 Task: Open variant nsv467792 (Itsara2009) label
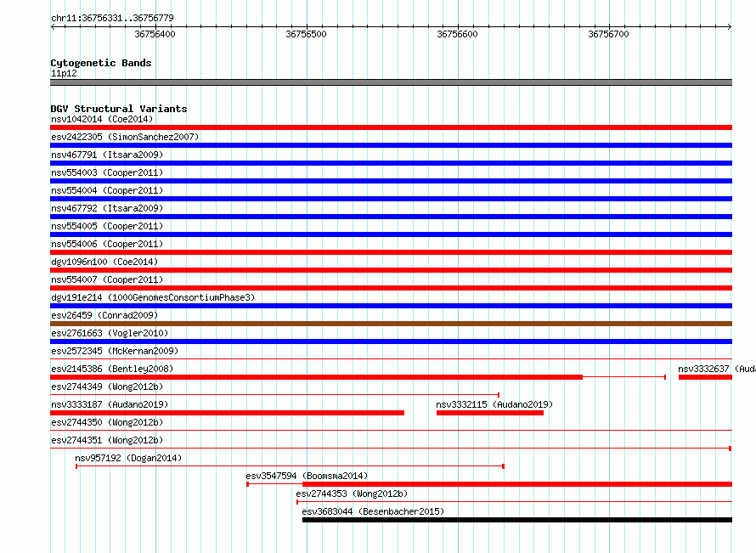point(107,208)
